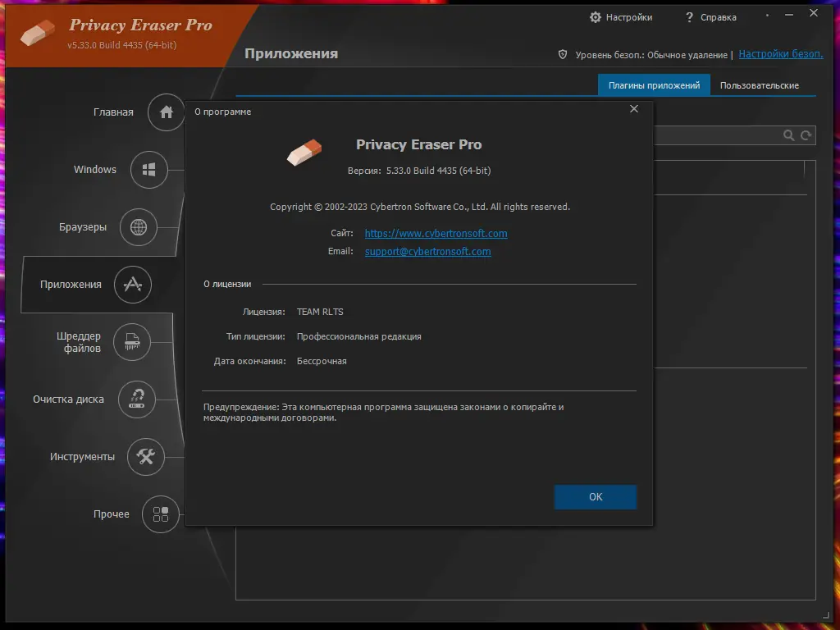Select the Очистка диска disk icon
Screen dimensions: 840x630
137,399
